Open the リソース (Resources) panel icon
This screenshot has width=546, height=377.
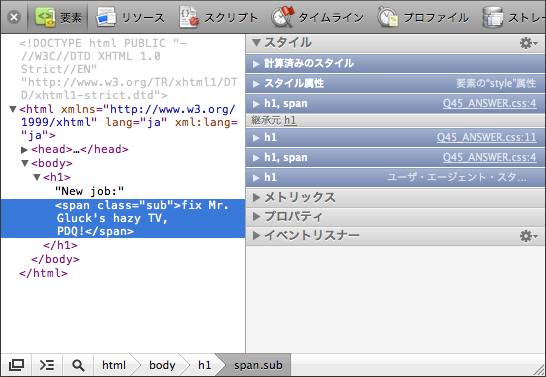[106, 17]
